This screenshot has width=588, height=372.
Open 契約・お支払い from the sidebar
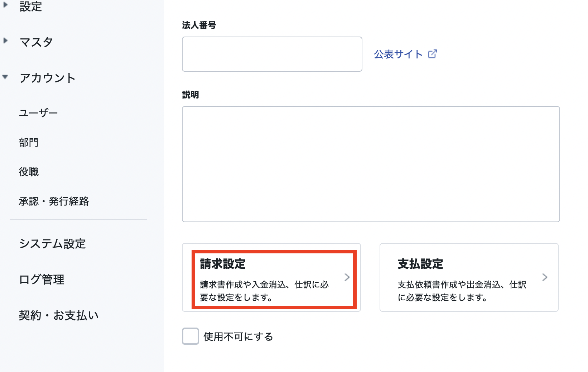tap(59, 315)
